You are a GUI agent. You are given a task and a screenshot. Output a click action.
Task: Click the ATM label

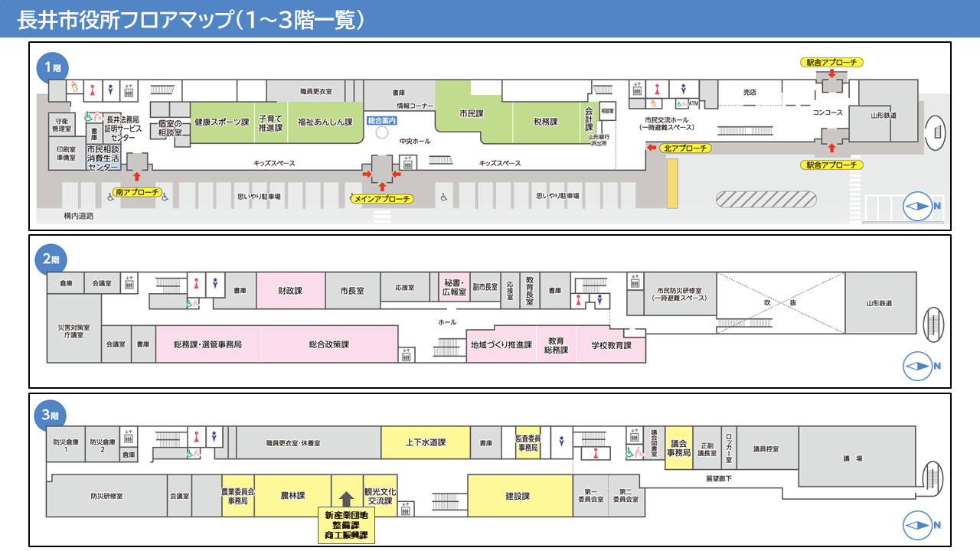(694, 103)
